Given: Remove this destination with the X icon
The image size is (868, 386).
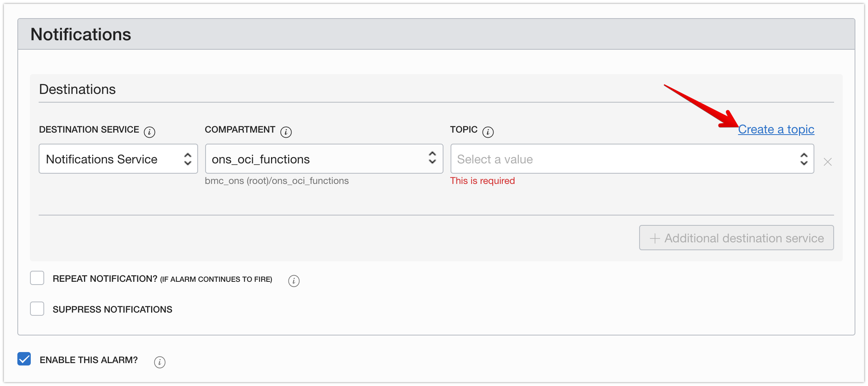Looking at the screenshot, I should [827, 162].
